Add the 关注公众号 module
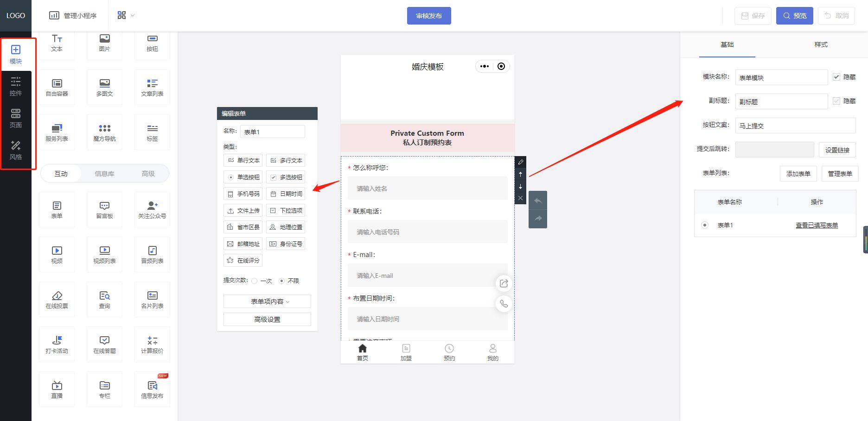Viewport: 868px width, 421px height. click(x=152, y=210)
